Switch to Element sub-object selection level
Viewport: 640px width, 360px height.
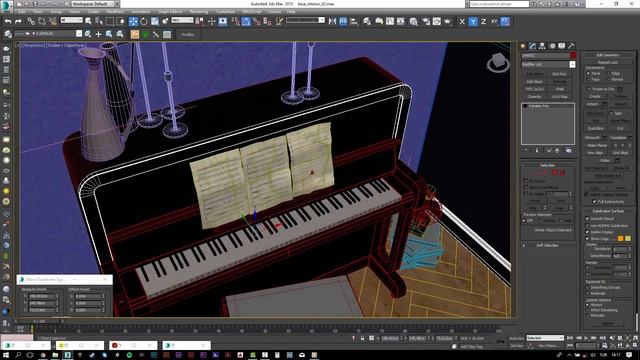(562, 173)
